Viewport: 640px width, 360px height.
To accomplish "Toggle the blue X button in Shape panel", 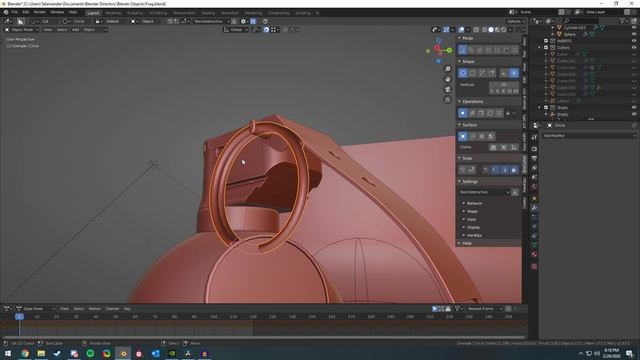I will pos(513,73).
